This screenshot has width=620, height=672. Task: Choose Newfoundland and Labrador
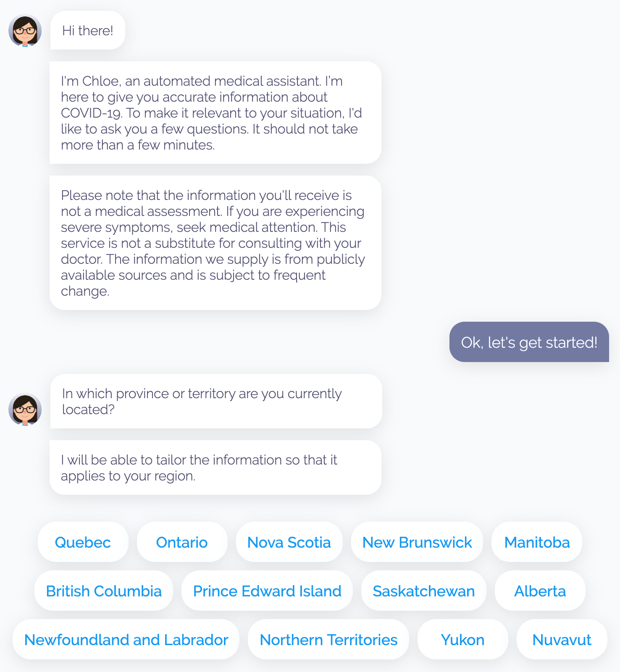(x=126, y=639)
